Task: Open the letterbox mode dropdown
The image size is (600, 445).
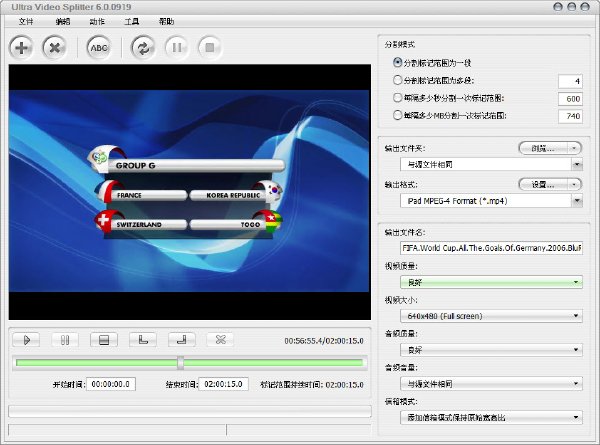Action: 491,417
